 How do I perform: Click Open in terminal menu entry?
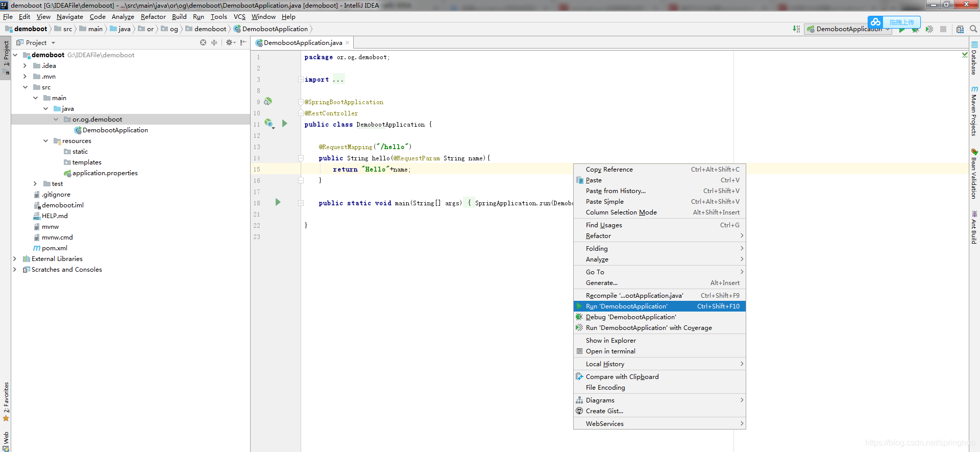pos(659,351)
